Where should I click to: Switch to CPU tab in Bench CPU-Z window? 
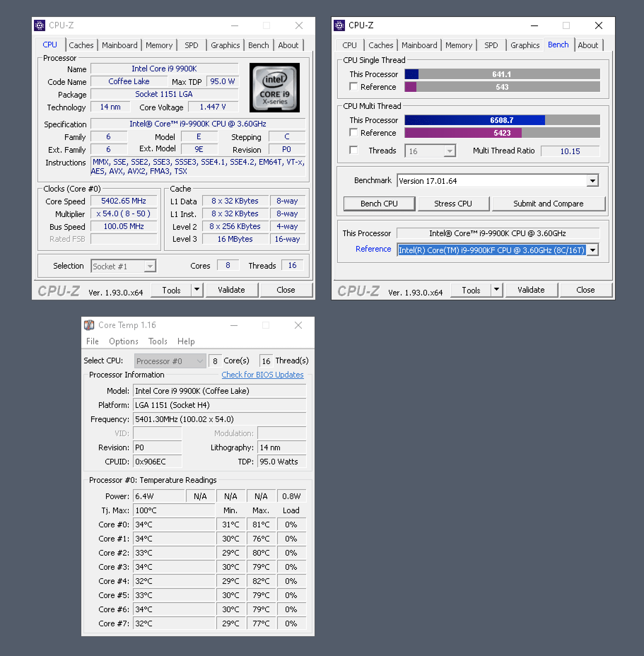click(x=349, y=45)
